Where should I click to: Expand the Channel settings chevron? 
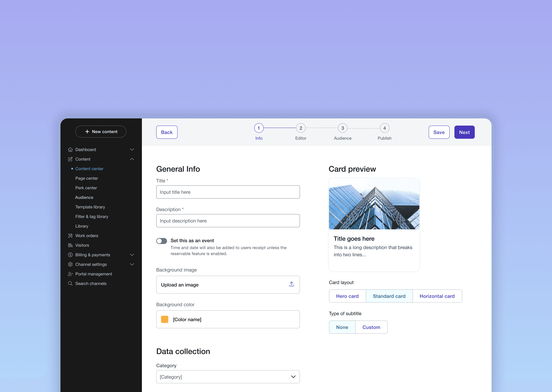[132, 264]
